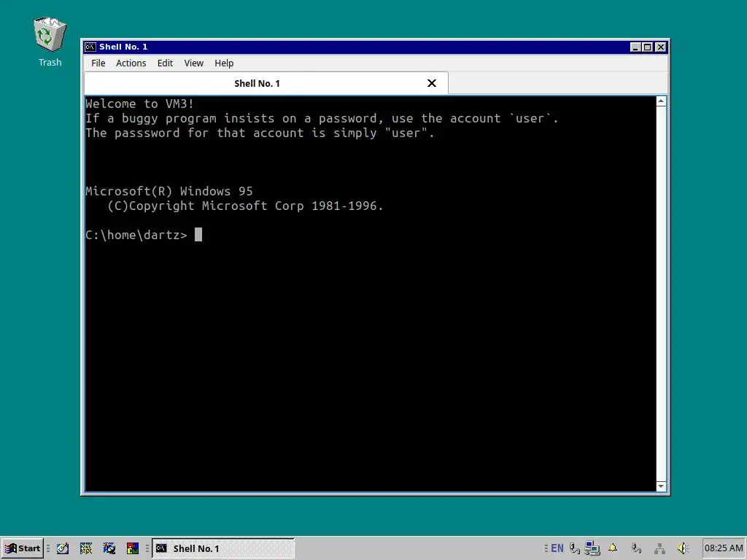Launch the second quick-launch taskbar icon

click(86, 548)
